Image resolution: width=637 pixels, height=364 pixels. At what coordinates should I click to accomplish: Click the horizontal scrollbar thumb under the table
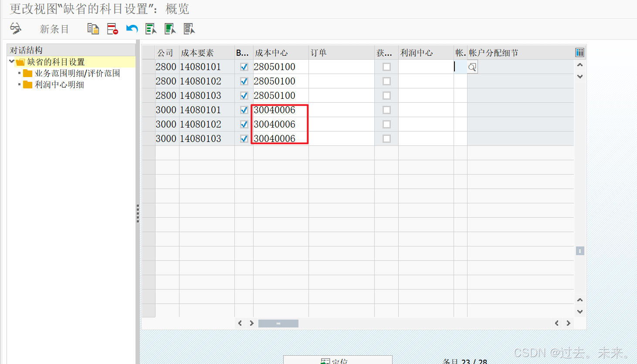pos(278,323)
